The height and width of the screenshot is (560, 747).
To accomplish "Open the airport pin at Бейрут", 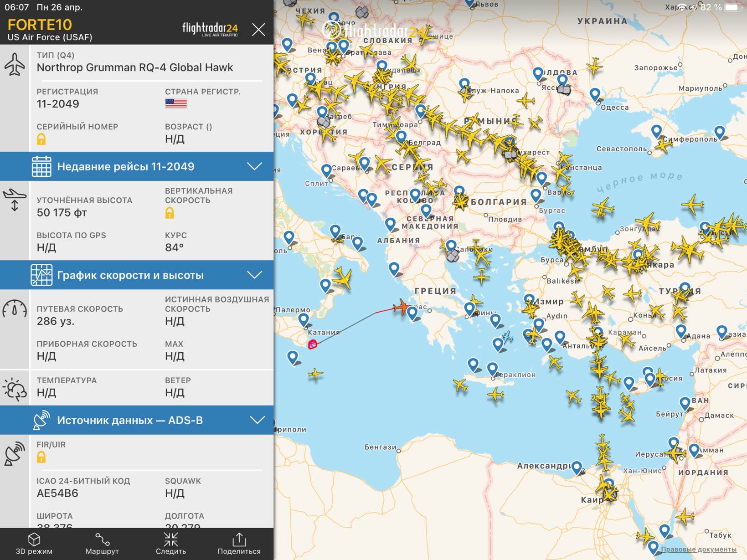I will pos(685,404).
